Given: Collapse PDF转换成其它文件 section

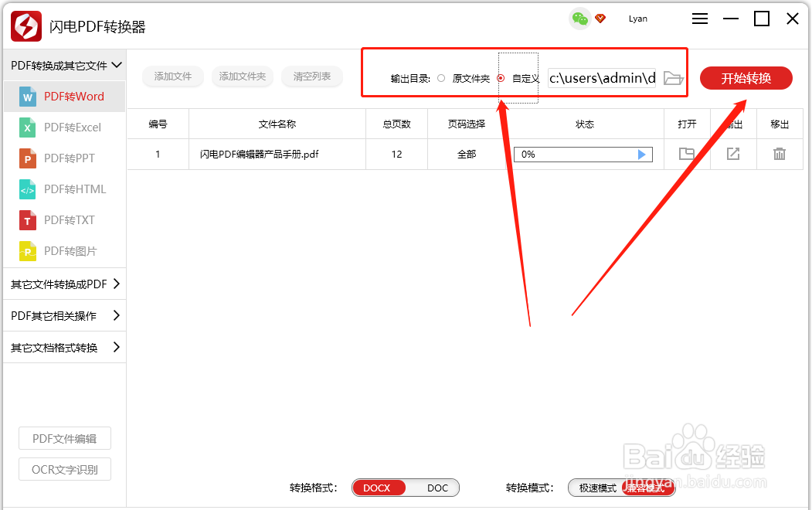Looking at the screenshot, I should click(65, 65).
